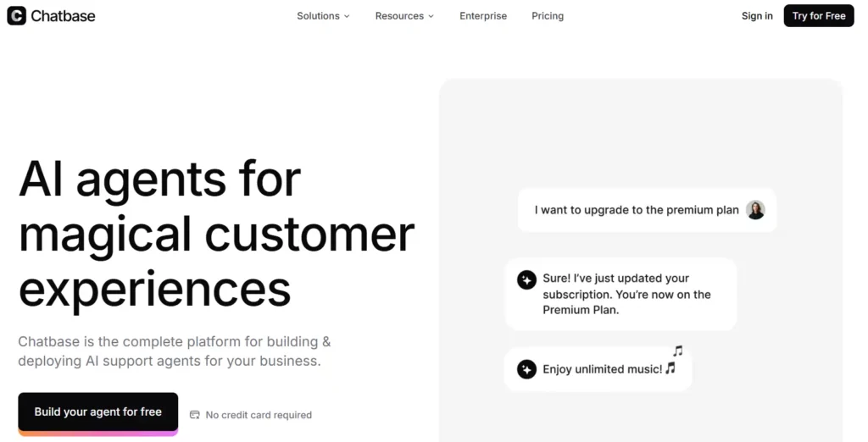Open the Pricing page
This screenshot has width=868, height=442.
pyautogui.click(x=548, y=16)
